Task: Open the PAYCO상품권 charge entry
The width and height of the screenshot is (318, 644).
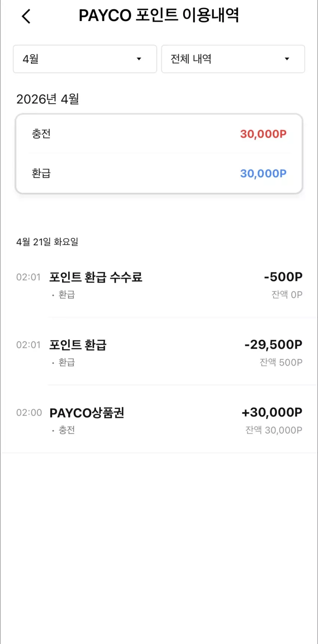Action: point(159,420)
